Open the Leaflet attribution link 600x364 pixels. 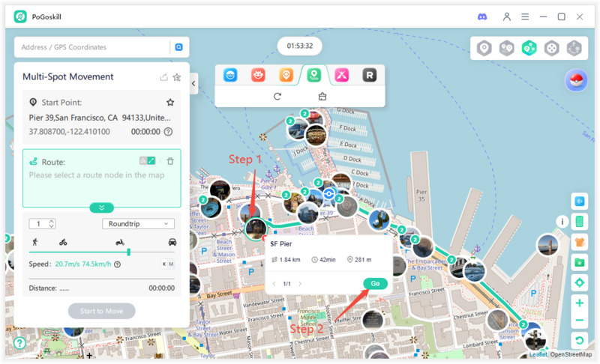point(538,354)
